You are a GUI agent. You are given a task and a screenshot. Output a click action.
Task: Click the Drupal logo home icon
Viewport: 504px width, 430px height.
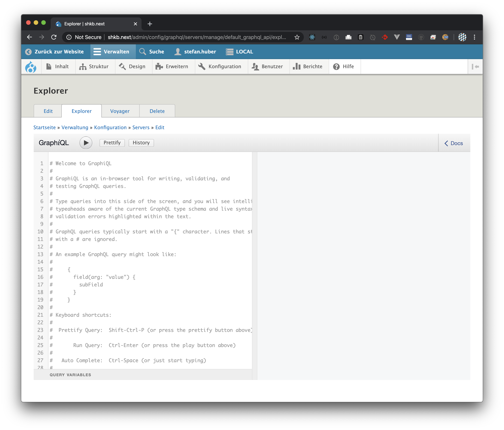(x=31, y=67)
